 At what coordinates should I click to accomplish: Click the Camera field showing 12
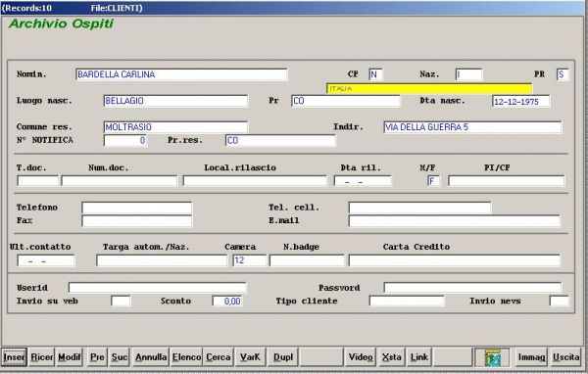point(249,260)
